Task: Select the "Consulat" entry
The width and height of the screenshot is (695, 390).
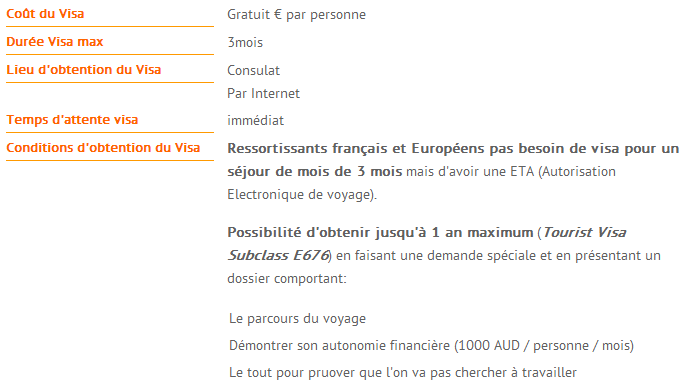Action: point(253,70)
